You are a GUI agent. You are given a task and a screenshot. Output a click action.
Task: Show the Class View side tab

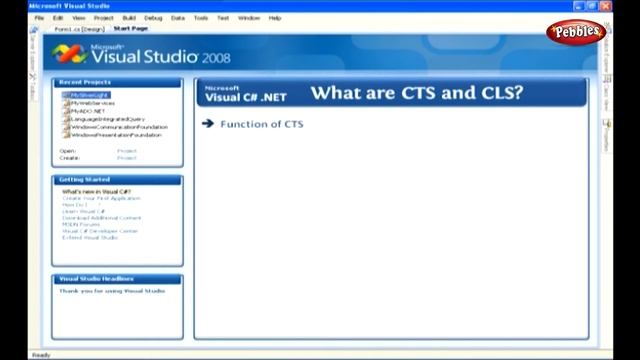607,93
